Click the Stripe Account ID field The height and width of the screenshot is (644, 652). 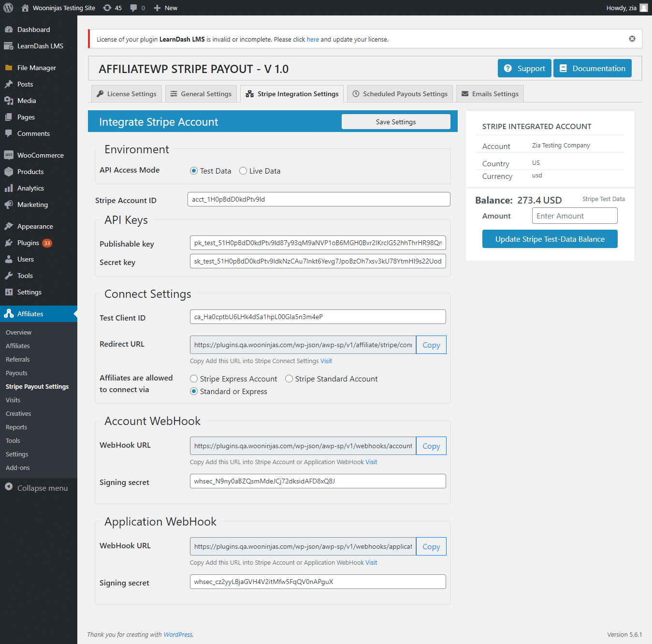319,199
